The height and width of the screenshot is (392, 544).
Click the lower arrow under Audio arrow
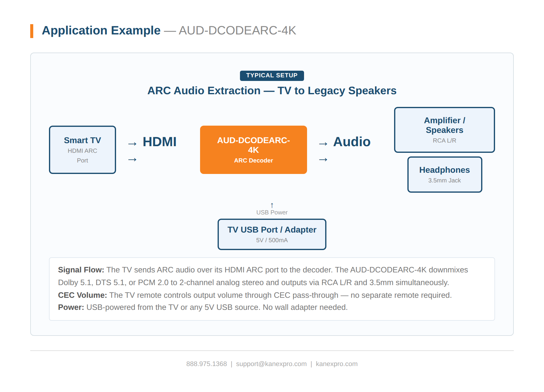tap(323, 159)
